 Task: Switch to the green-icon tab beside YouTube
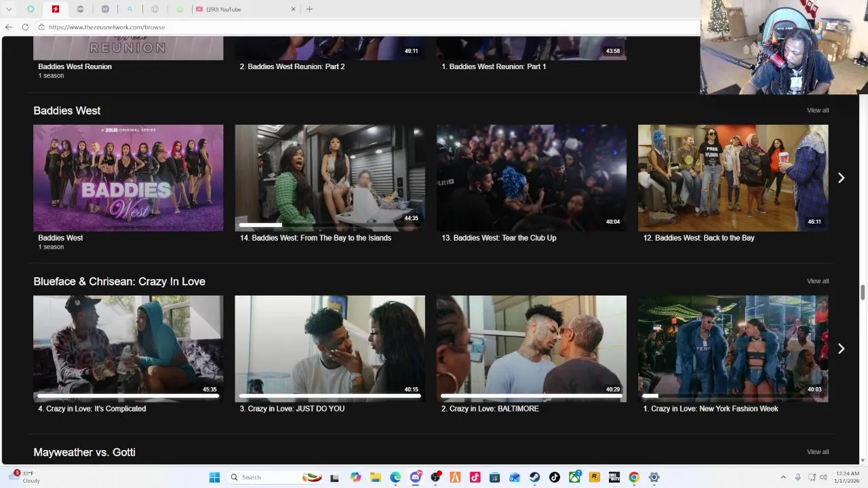[x=180, y=9]
